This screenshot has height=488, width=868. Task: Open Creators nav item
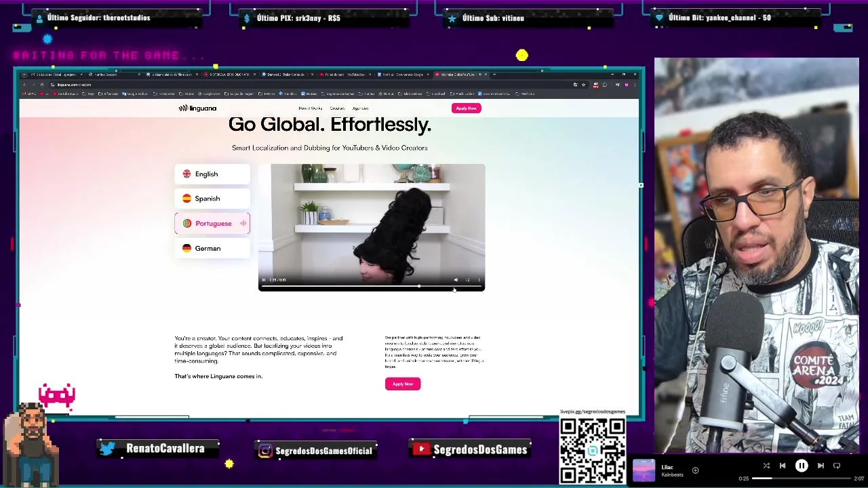(x=337, y=108)
